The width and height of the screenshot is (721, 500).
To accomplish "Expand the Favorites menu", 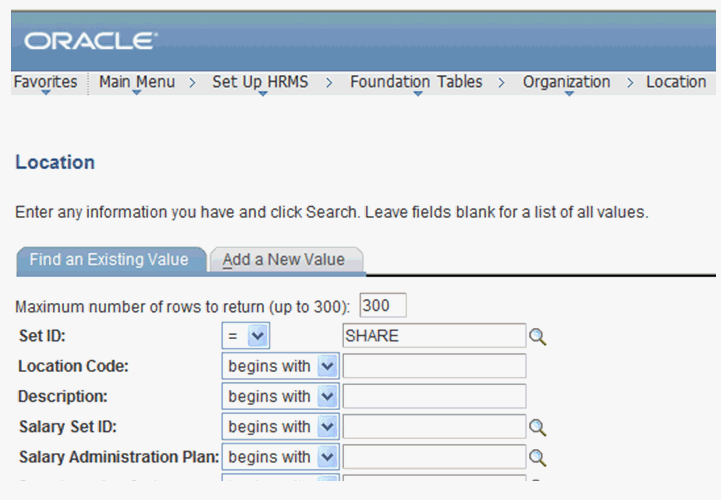I will (x=46, y=83).
